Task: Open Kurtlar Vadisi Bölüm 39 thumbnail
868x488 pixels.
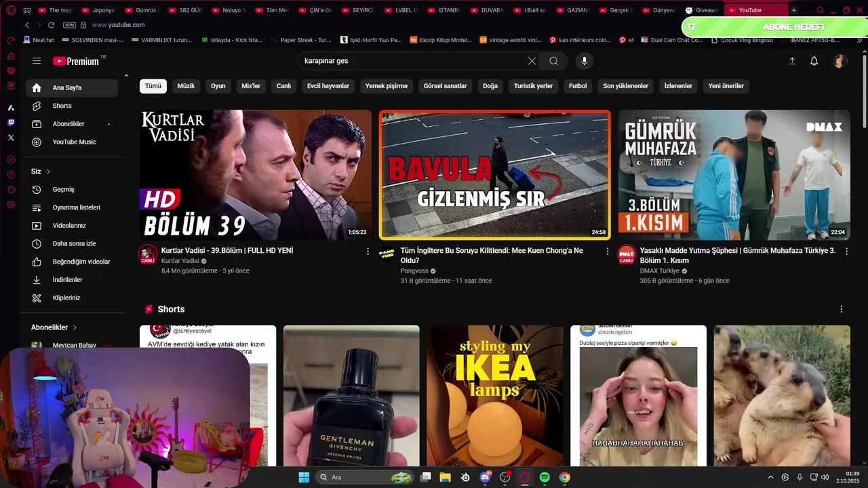Action: click(256, 175)
